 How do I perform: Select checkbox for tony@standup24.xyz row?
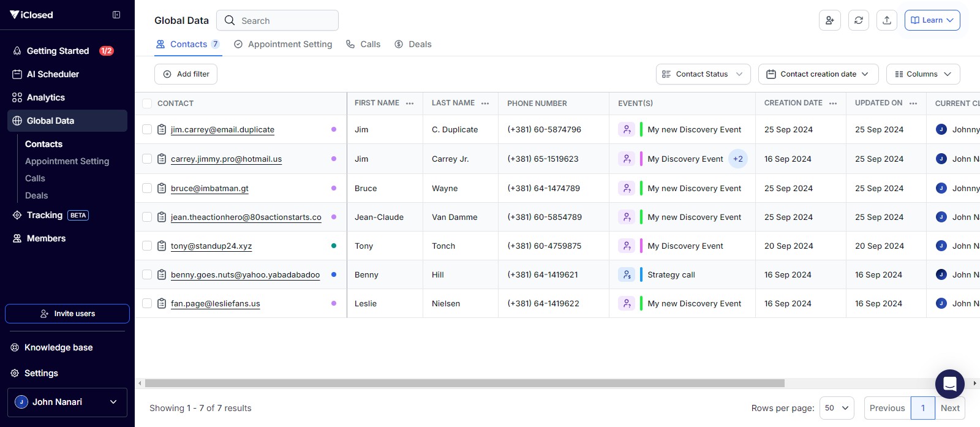pyautogui.click(x=147, y=246)
